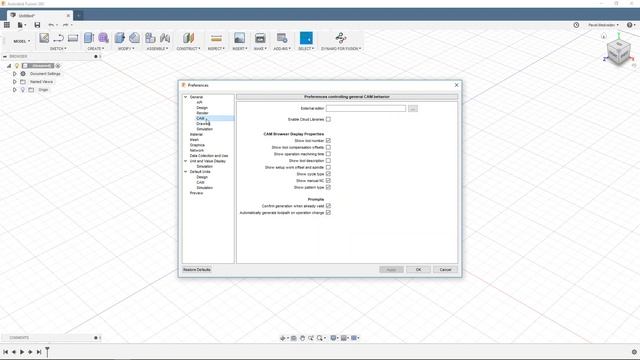Open the ASSEMBLE dropdown menu

click(157, 49)
